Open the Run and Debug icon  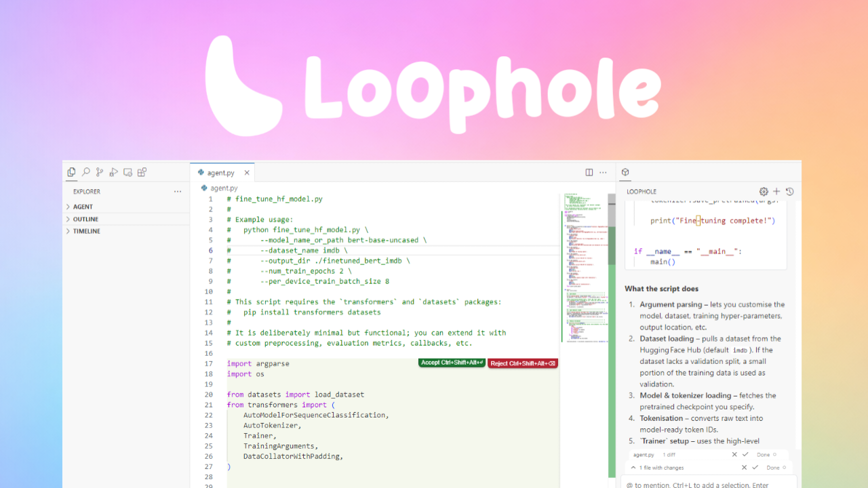click(x=113, y=172)
